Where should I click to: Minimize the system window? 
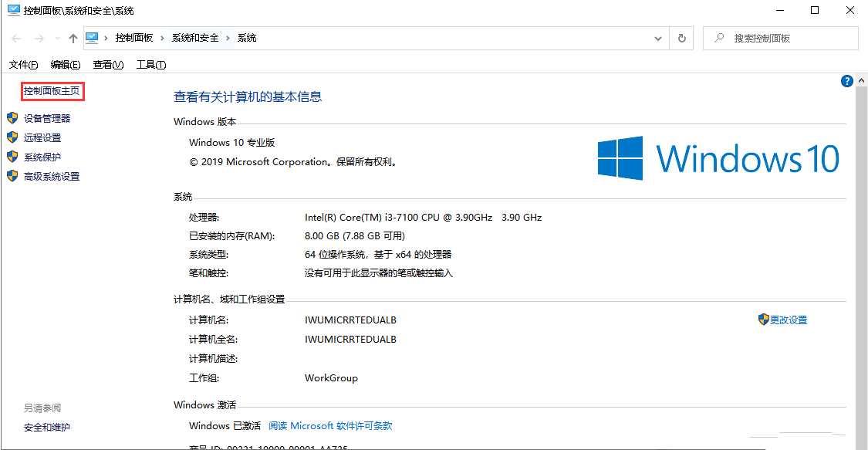pos(780,11)
